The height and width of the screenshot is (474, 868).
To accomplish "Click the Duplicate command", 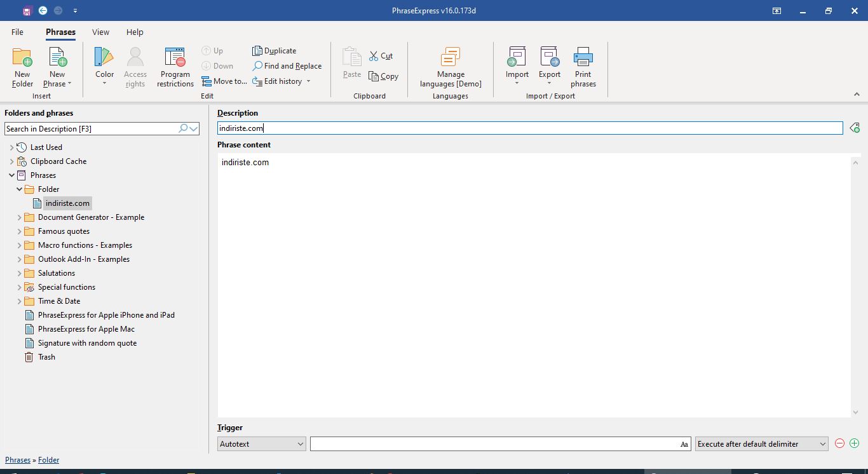I will (x=275, y=51).
